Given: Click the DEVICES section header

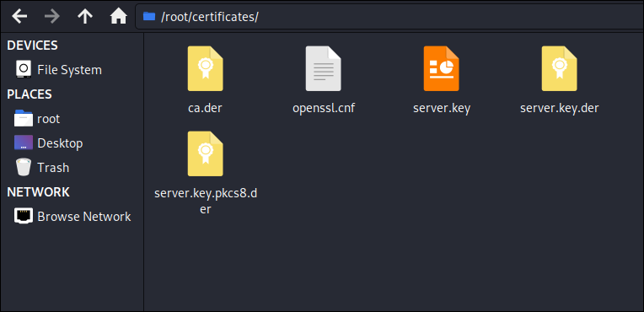Looking at the screenshot, I should [x=32, y=46].
